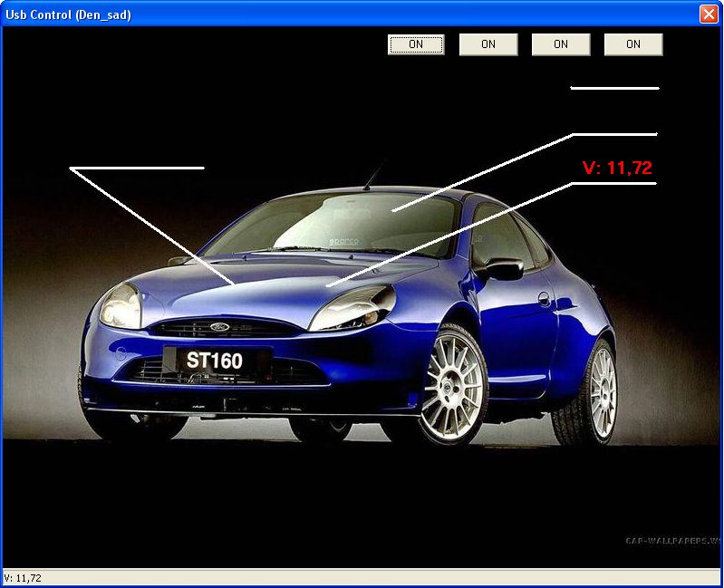The height and width of the screenshot is (588, 724).
Task: Click the first ON button
Action: (416, 44)
